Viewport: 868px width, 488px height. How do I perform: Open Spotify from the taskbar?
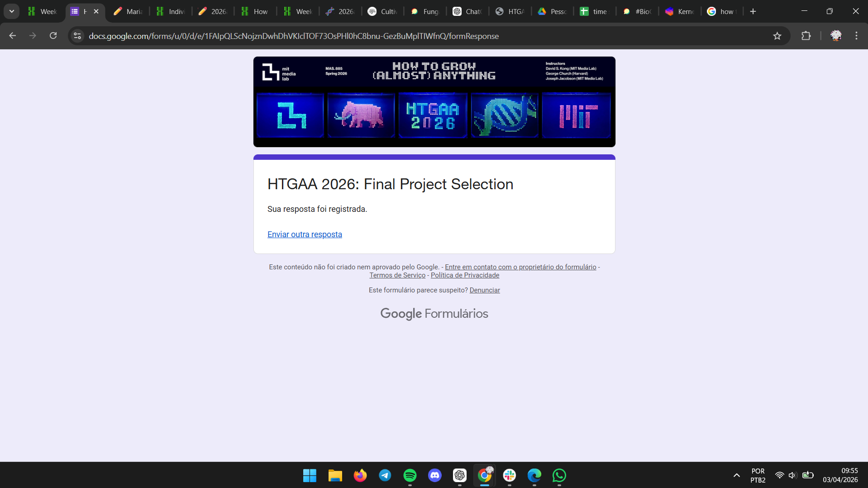point(410,475)
